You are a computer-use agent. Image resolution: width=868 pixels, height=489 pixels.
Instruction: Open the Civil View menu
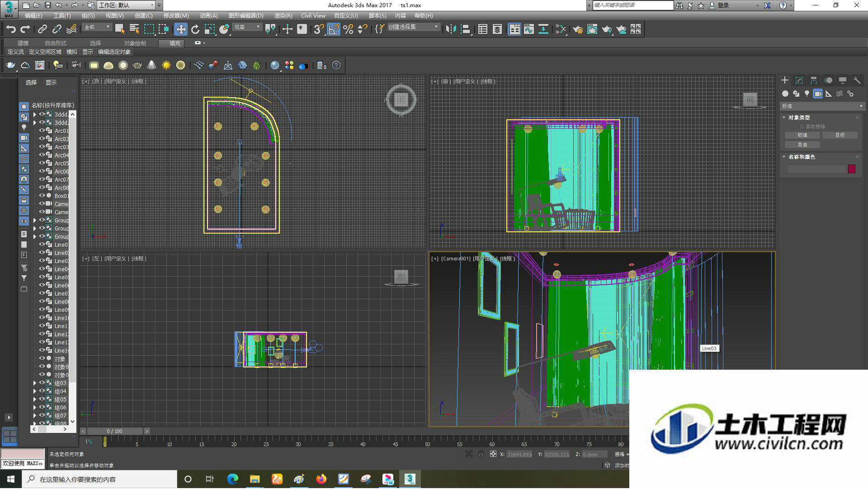pos(313,16)
